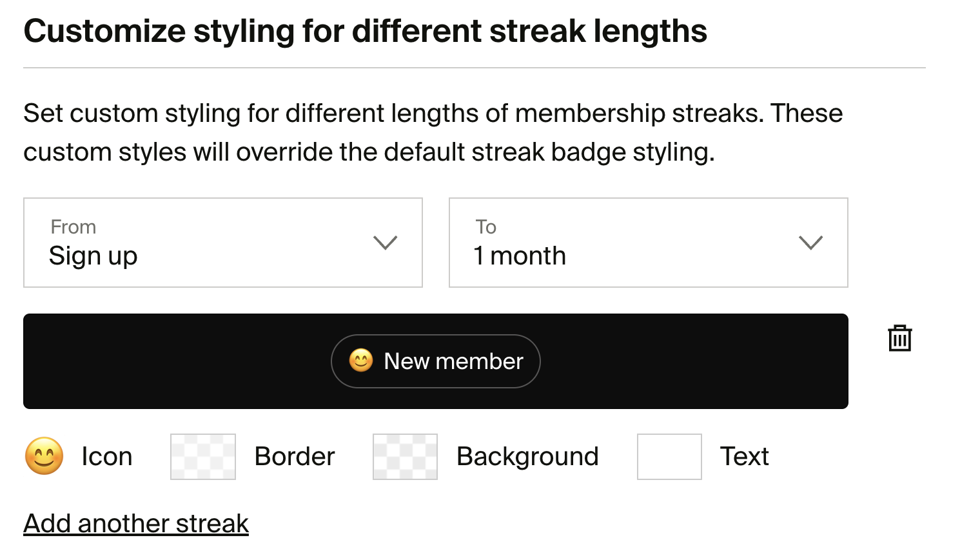Expand the From dropdown chevron arrow
Image resolution: width=980 pixels, height=560 pixels.
click(386, 243)
